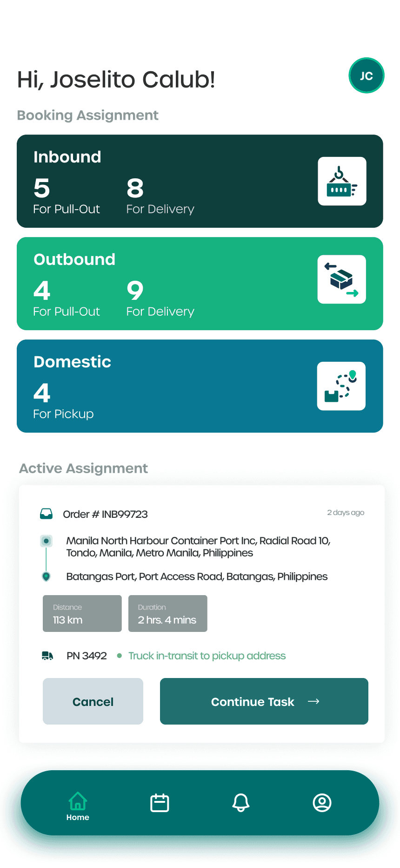Image resolution: width=400 pixels, height=868 pixels.
Task: View Outbound For Delivery bookings
Action: (x=160, y=298)
